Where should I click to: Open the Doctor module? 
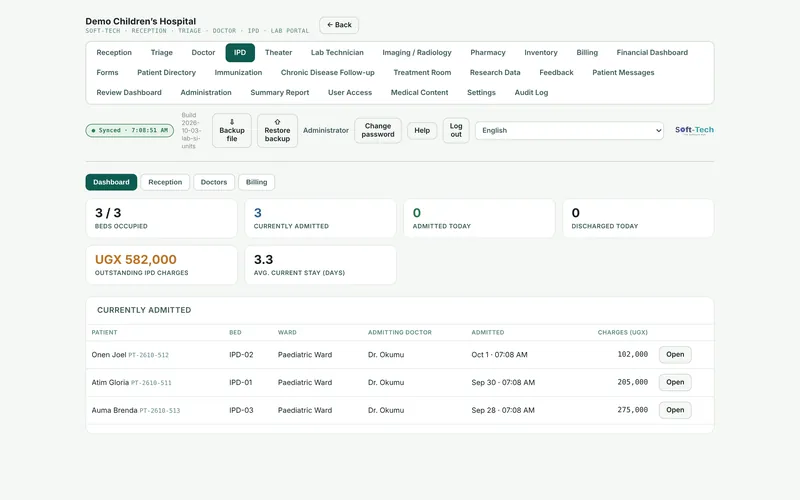[203, 53]
